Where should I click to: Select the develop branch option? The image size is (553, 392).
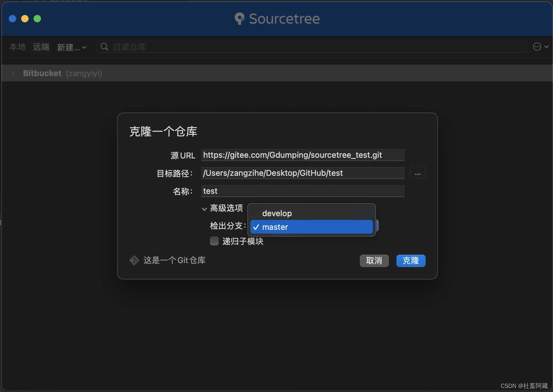(x=311, y=213)
